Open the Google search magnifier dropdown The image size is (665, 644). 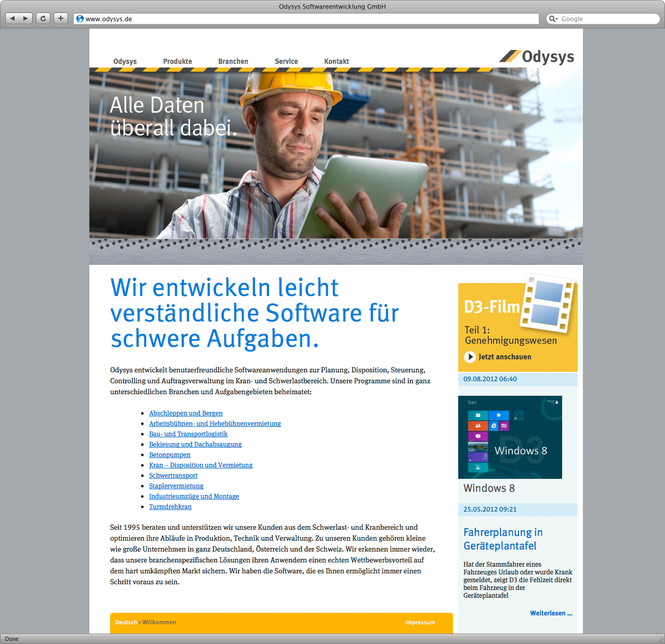point(553,19)
